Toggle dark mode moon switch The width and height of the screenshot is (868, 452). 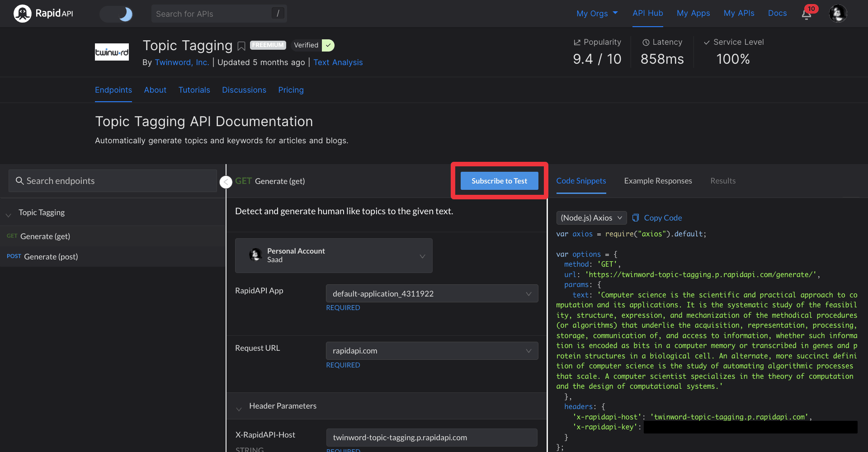116,14
